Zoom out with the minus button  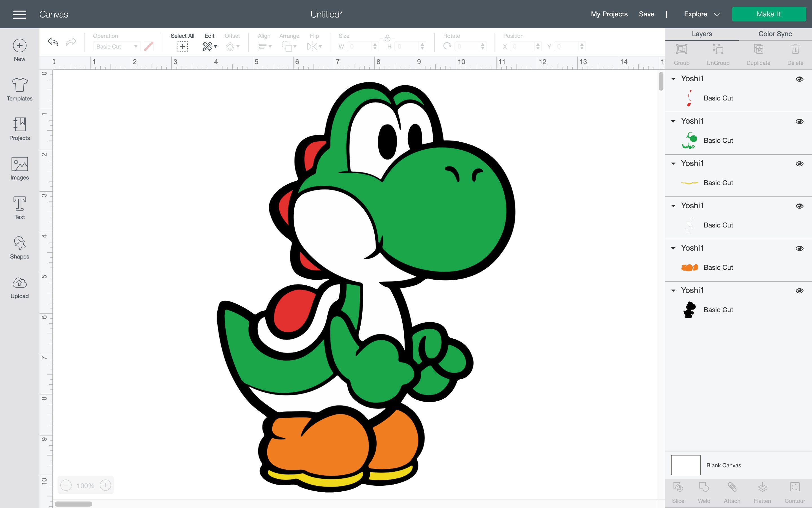click(x=66, y=485)
